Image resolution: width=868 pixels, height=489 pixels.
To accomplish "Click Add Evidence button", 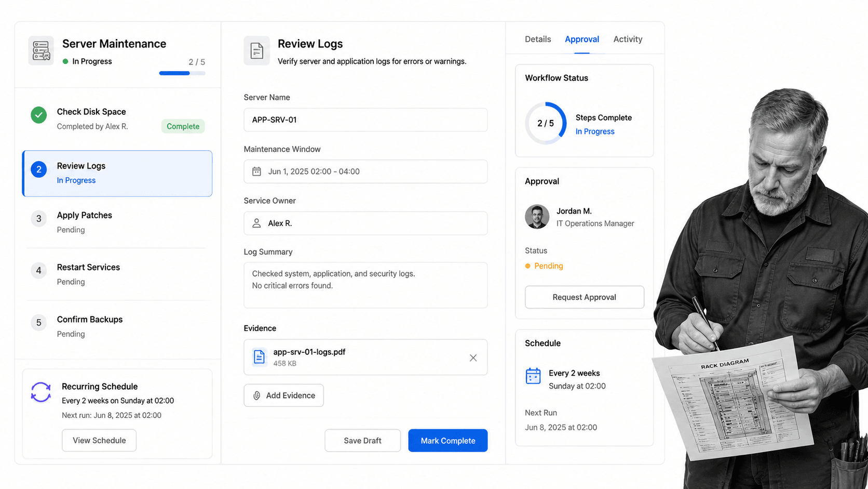I will point(284,395).
